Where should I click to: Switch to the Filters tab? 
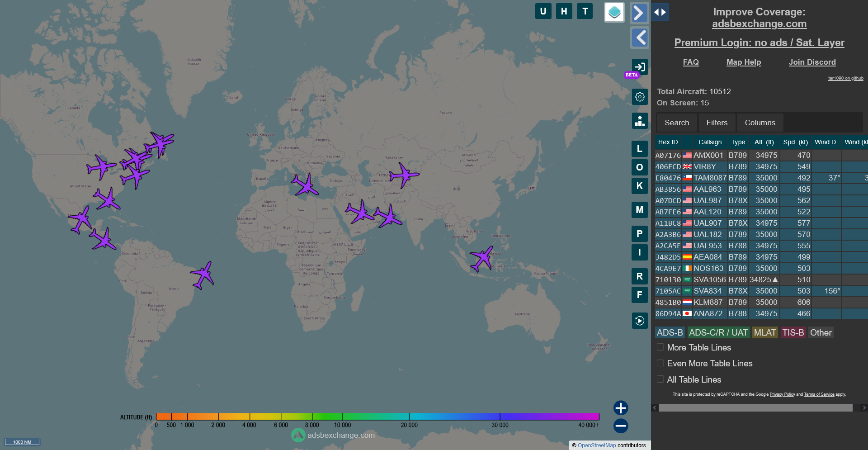point(717,123)
